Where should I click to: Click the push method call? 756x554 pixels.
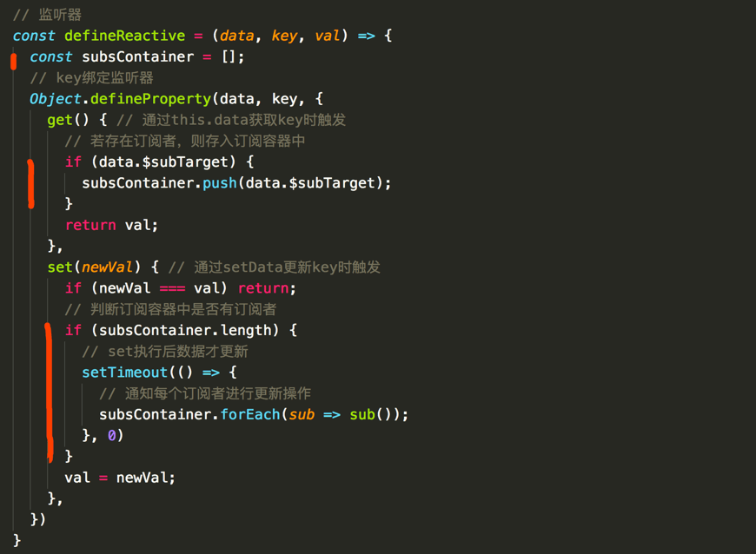pos(220,183)
